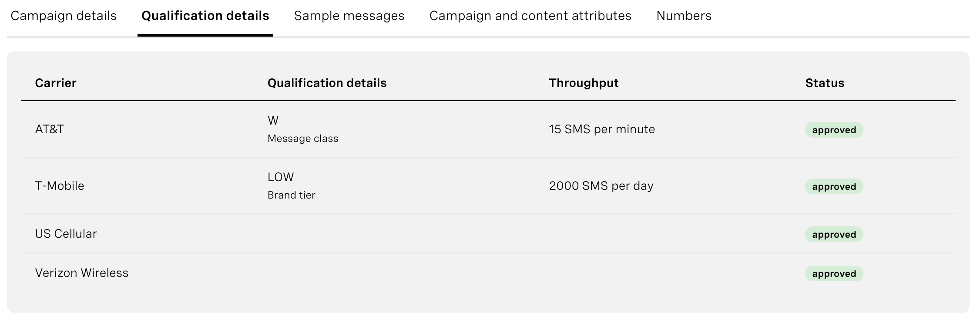980x317 pixels.
Task: Click the US Cellular approved status badge
Action: [834, 234]
